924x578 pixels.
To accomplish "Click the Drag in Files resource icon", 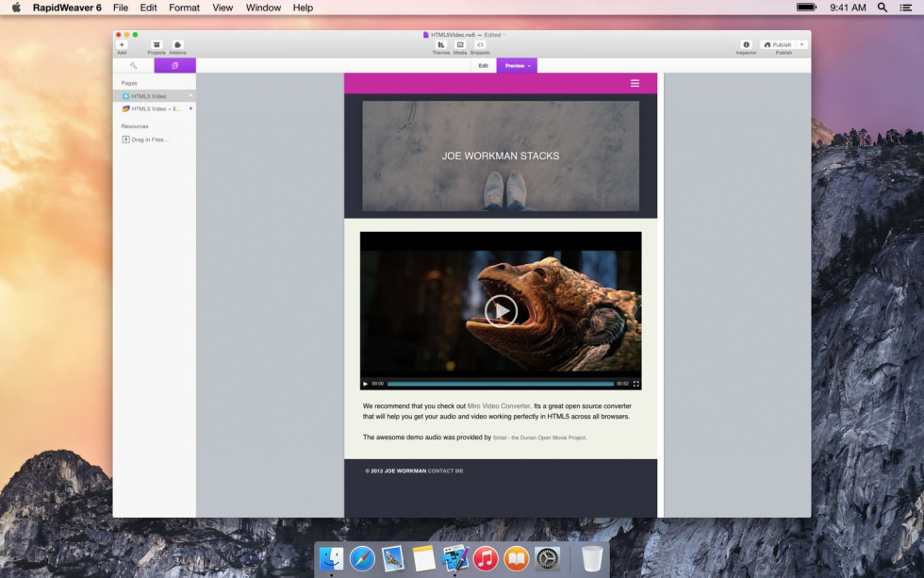I will click(x=125, y=140).
